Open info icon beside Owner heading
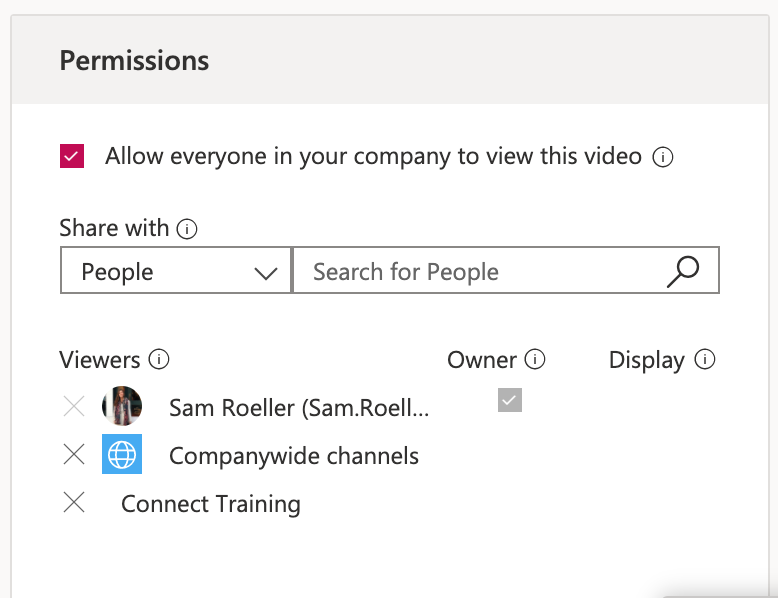This screenshot has height=598, width=778. [535, 359]
